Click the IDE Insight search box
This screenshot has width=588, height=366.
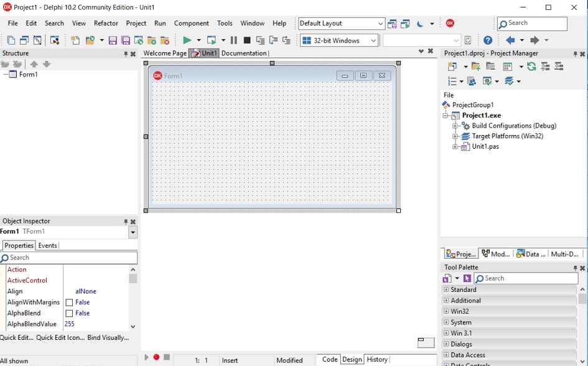(532, 24)
